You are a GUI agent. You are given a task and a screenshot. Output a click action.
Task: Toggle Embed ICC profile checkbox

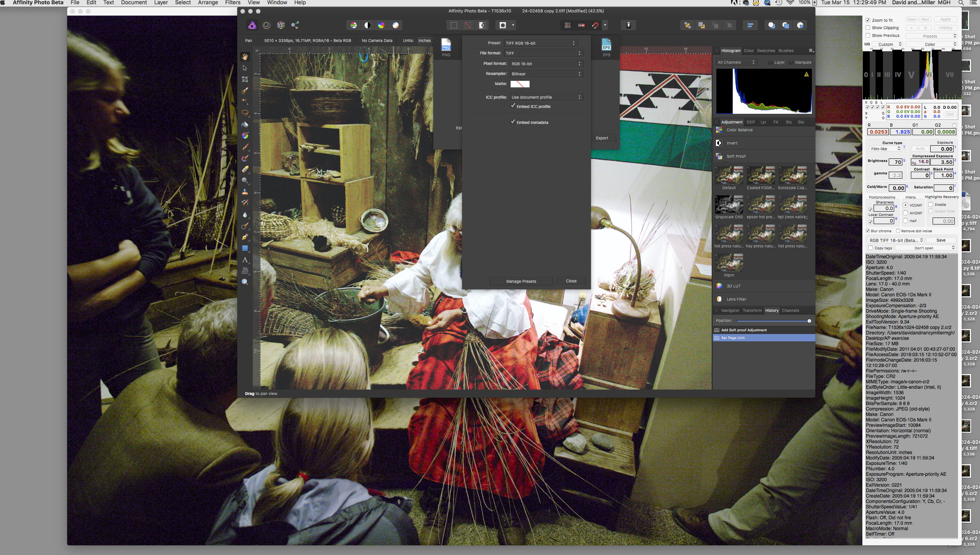pos(513,106)
